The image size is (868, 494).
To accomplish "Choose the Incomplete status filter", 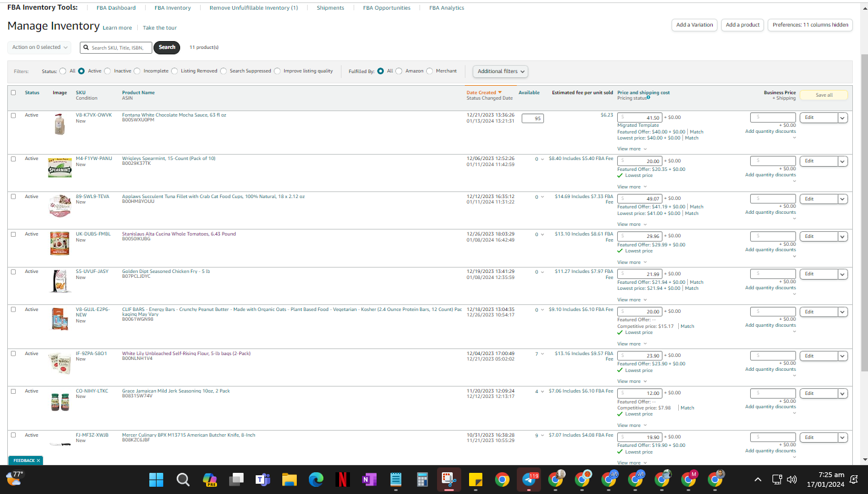I will pyautogui.click(x=137, y=71).
